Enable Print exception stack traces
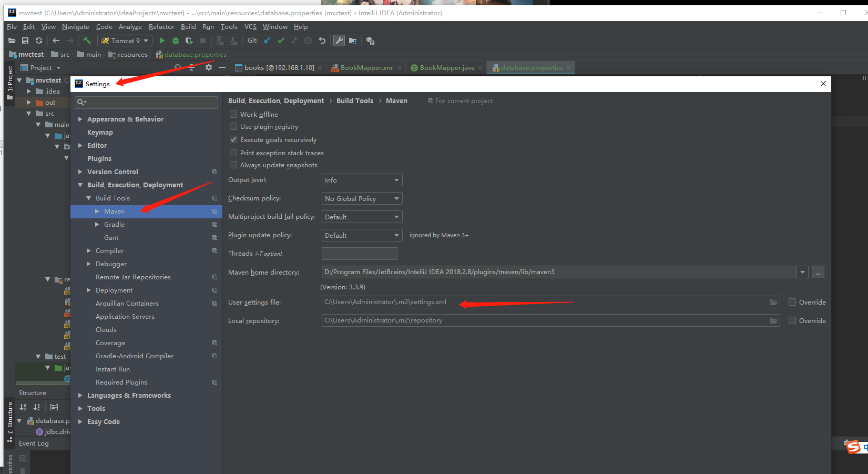The width and height of the screenshot is (868, 474). tap(233, 153)
